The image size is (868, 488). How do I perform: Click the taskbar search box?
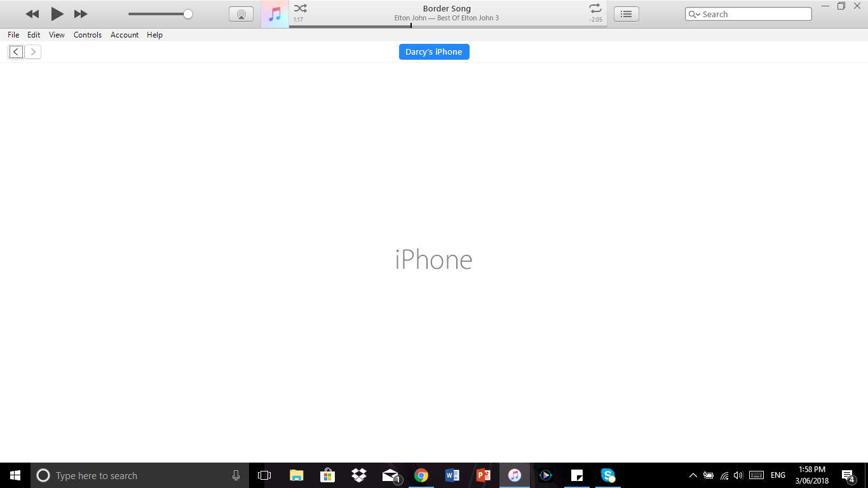click(140, 475)
